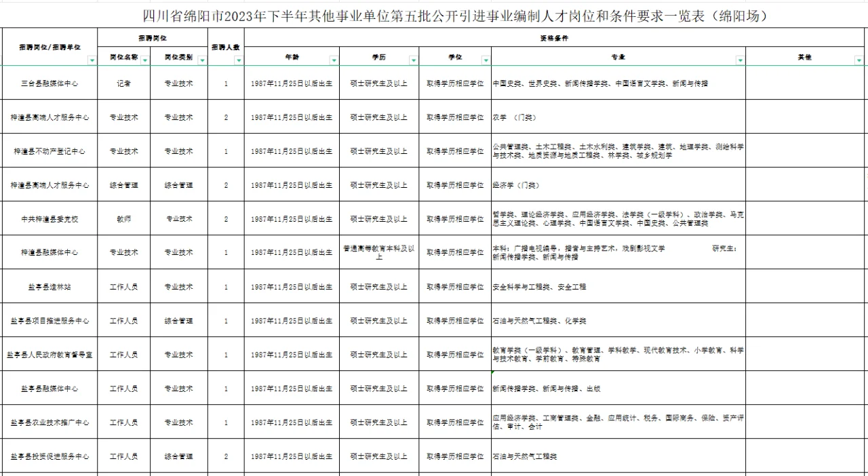Select 招聘人数 value in 盐亭县投资促进服务中心 row
This screenshot has width=868, height=476.
[226, 456]
